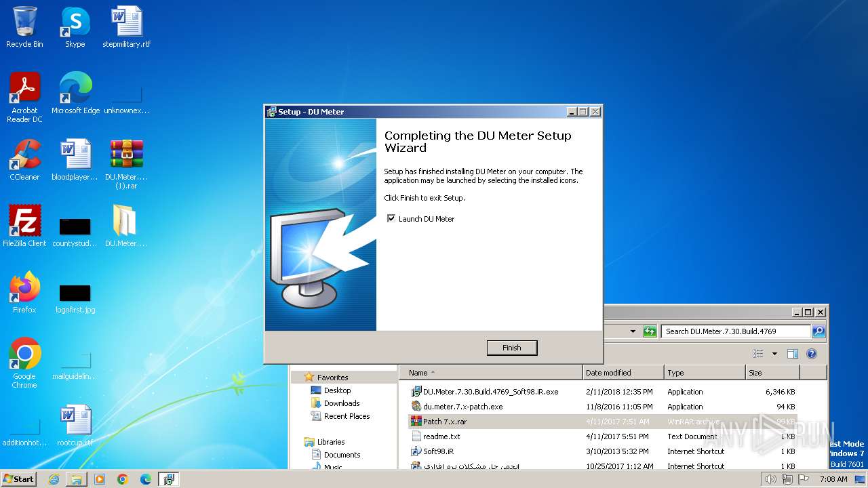Click the network icon in system tray
This screenshot has height=488, width=868.
787,479
